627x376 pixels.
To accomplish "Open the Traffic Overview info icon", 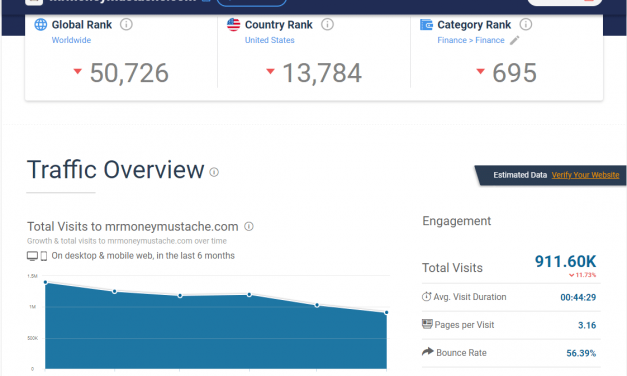I will tap(214, 172).
